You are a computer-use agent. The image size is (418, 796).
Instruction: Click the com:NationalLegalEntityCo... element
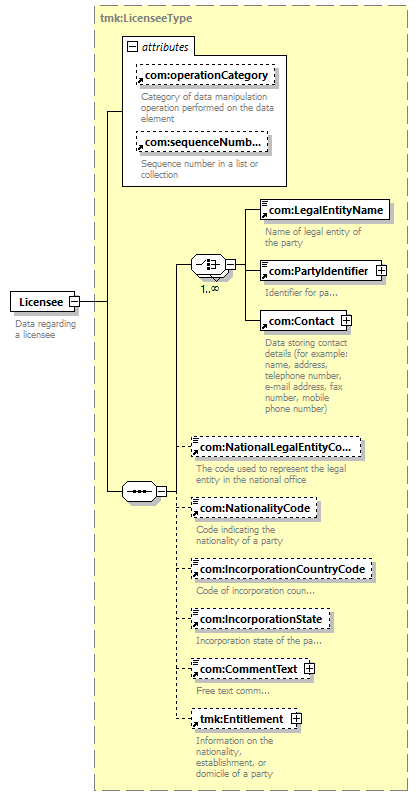(x=276, y=447)
